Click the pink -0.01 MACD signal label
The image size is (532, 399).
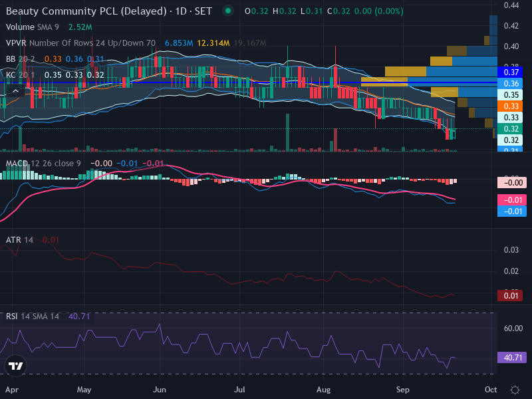pos(512,200)
